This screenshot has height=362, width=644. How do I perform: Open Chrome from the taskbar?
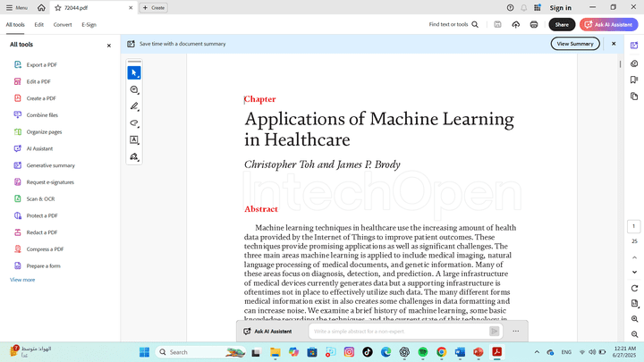click(x=442, y=352)
